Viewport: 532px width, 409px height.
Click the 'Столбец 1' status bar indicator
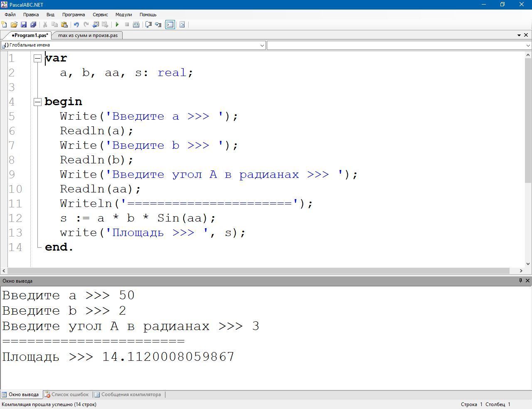[498, 404]
